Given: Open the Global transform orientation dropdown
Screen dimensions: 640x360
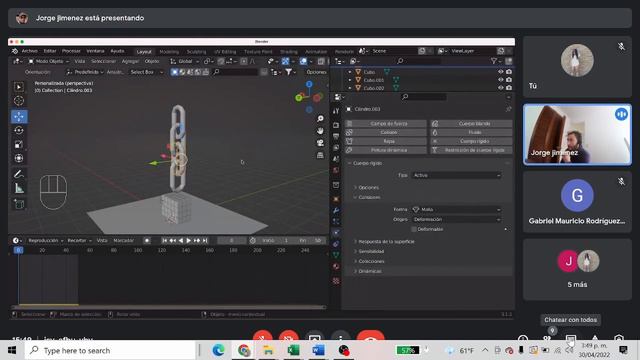Looking at the screenshot, I should 184,61.
